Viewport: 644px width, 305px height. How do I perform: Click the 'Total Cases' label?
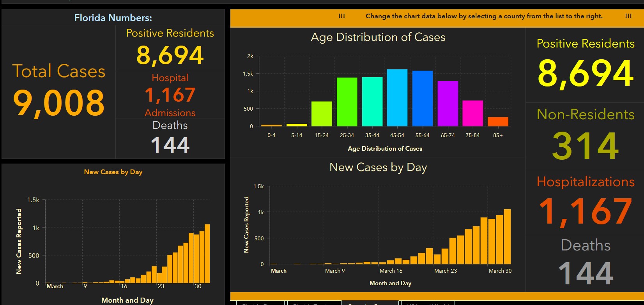pyautogui.click(x=59, y=71)
